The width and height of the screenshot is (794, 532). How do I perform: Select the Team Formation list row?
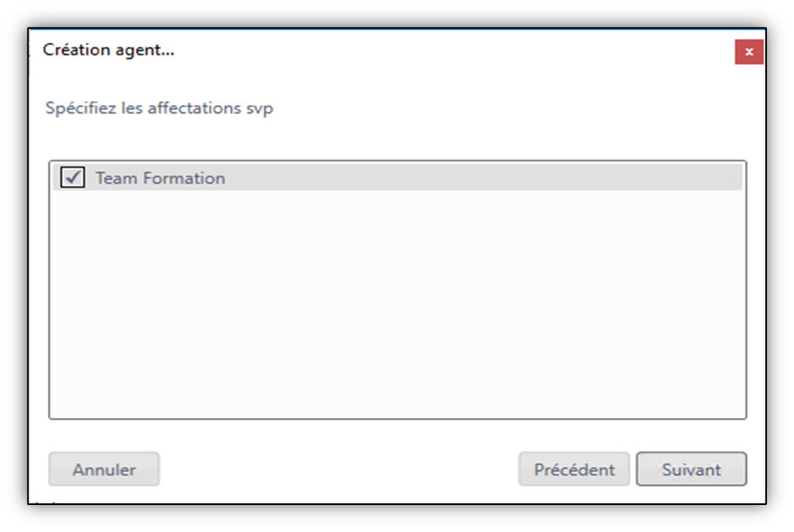click(398, 177)
